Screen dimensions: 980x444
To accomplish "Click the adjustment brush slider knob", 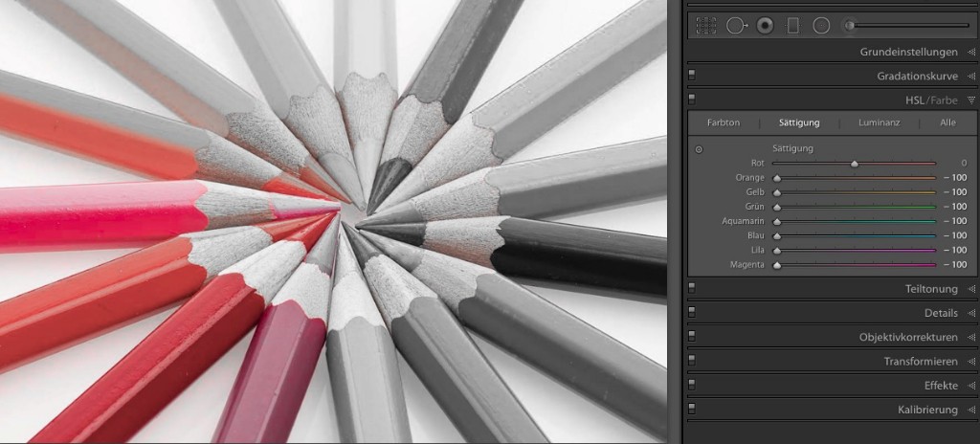I will click(x=849, y=26).
